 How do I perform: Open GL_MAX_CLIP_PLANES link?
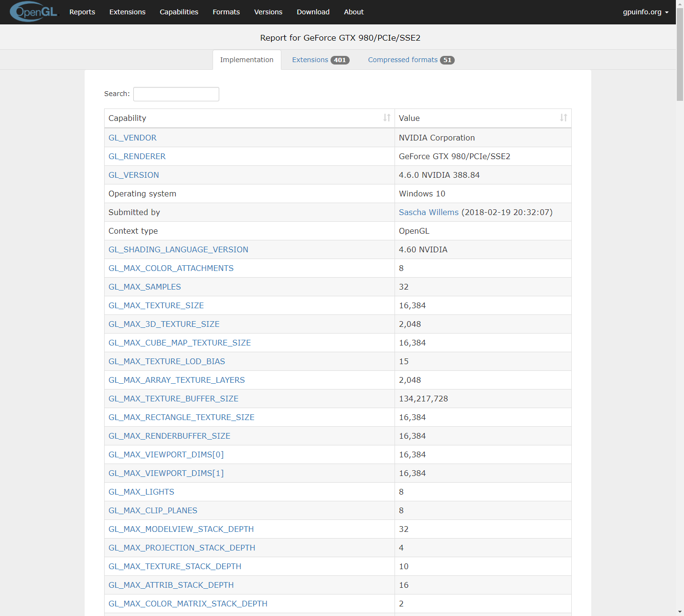153,510
